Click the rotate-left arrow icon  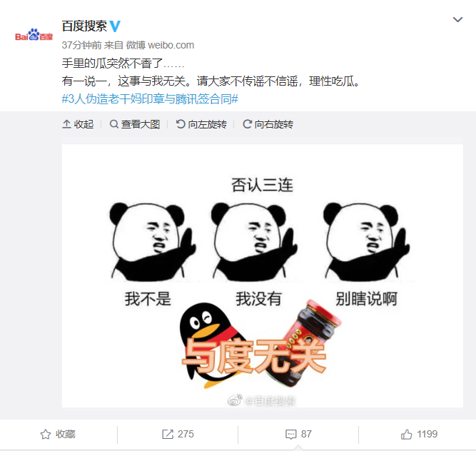coord(181,124)
